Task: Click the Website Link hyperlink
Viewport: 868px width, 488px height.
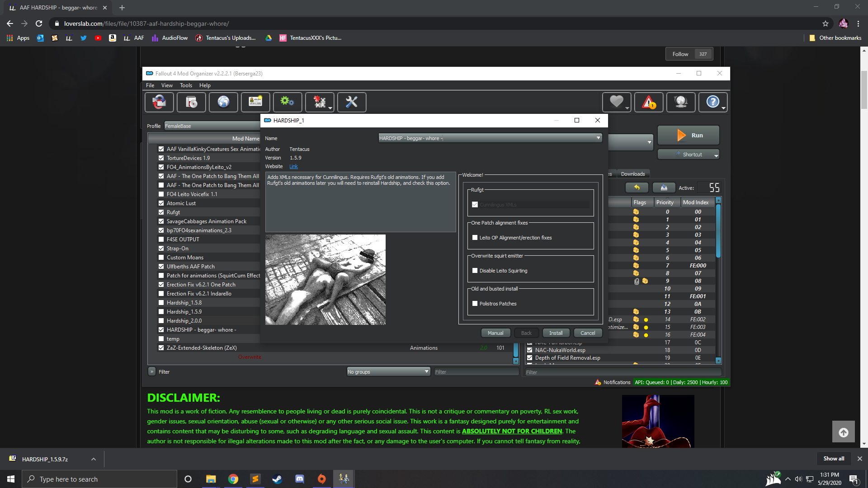Action: click(293, 167)
